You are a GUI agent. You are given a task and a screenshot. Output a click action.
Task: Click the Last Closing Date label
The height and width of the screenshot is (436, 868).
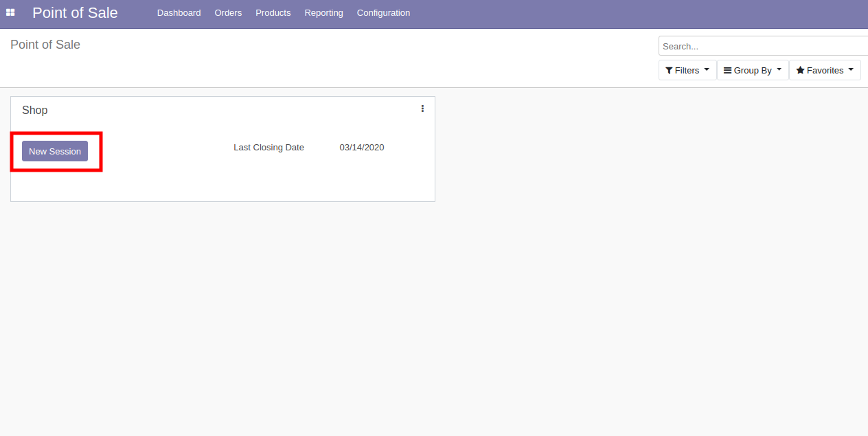(x=269, y=147)
